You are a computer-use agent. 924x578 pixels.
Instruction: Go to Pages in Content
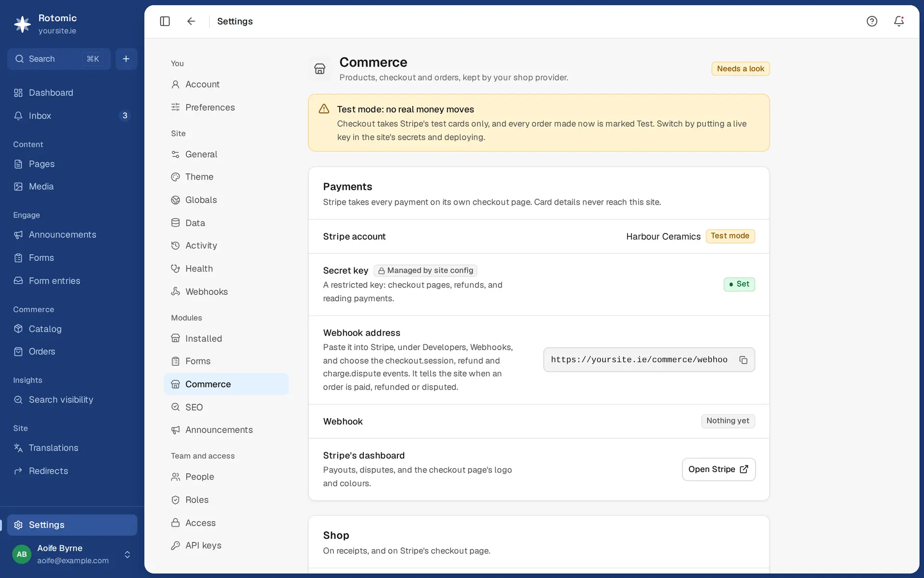72,164
